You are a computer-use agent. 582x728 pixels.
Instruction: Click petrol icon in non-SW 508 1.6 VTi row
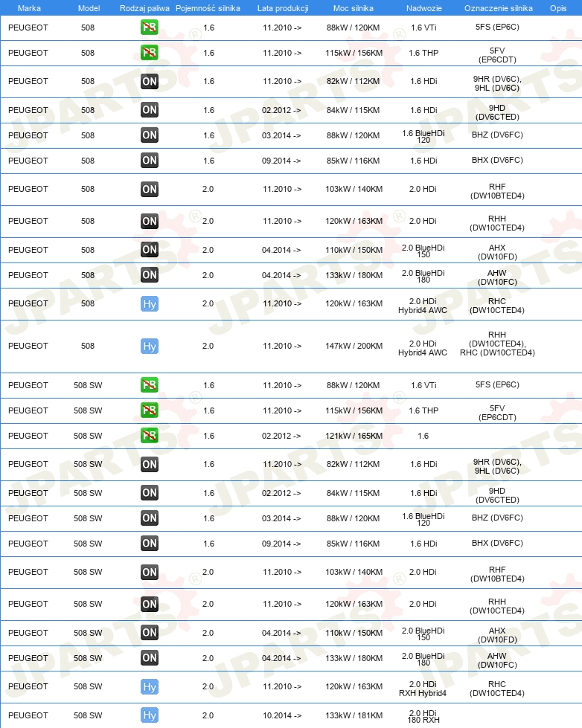149,28
